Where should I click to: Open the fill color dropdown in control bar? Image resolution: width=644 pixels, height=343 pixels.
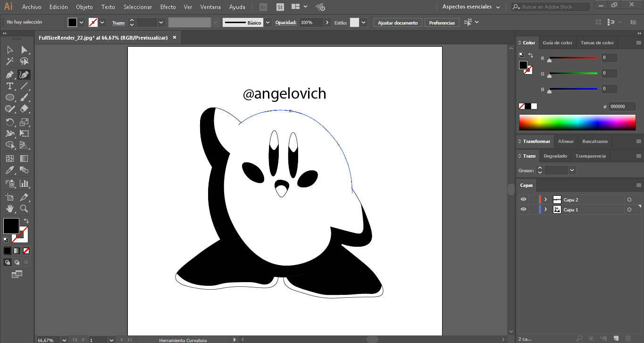[81, 23]
